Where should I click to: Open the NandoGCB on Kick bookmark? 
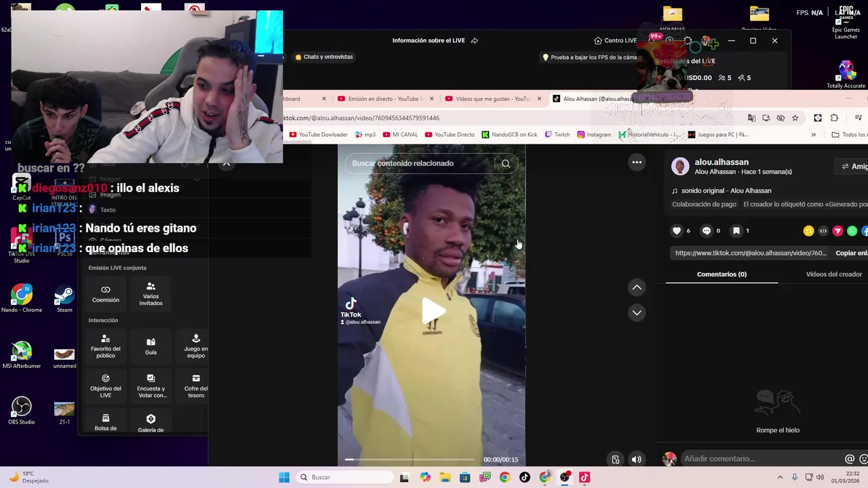(509, 135)
